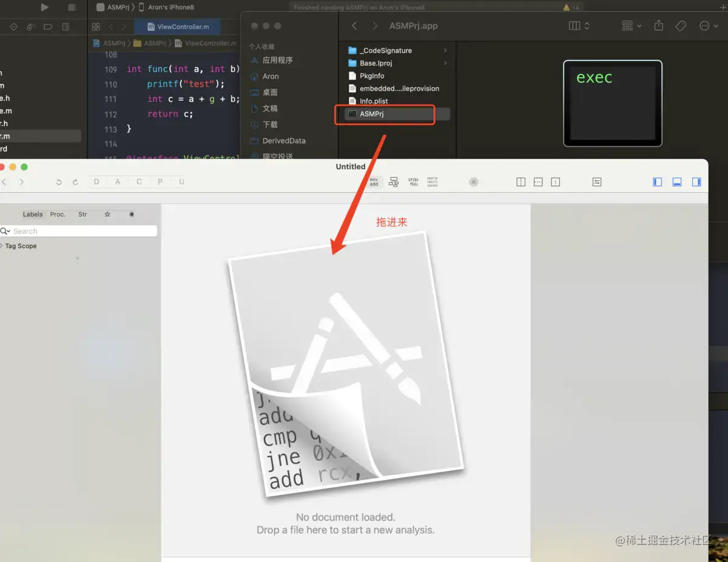The width and height of the screenshot is (728, 562).
Task: Mark as Data with the D button
Action: click(x=97, y=182)
